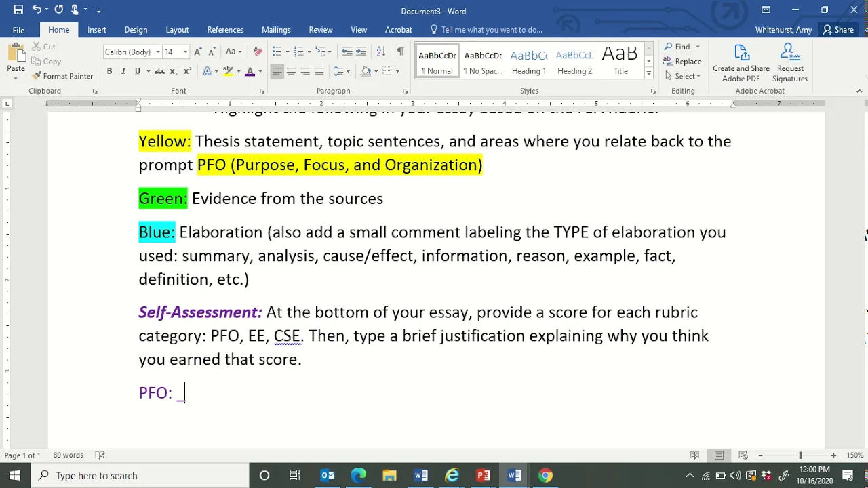Viewport: 868px width, 488px height.
Task: Apply subscript formatting
Action: pos(174,71)
